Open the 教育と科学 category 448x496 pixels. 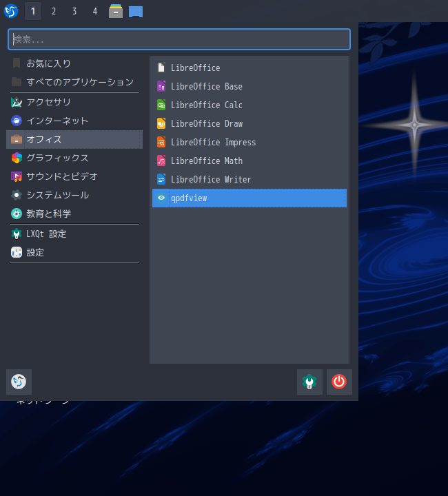pyautogui.click(x=74, y=214)
